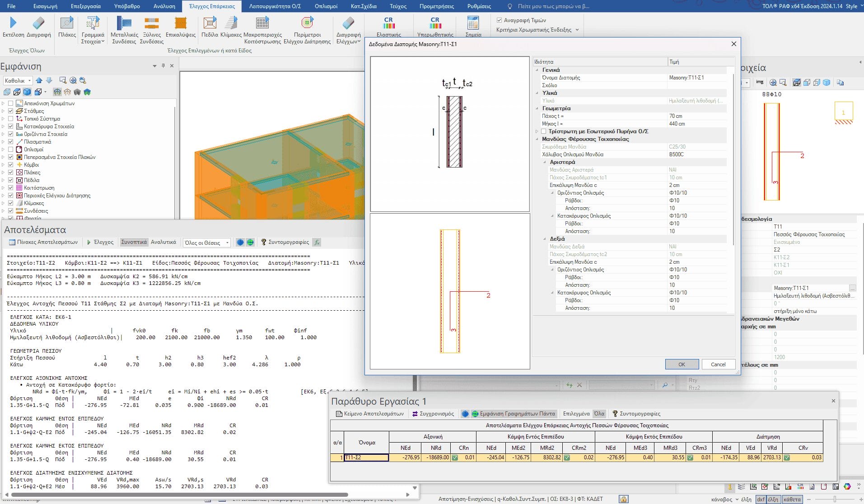Select the Κλίμακες stairs check icon
The width and height of the screenshot is (864, 504).
pyautogui.click(x=231, y=23)
